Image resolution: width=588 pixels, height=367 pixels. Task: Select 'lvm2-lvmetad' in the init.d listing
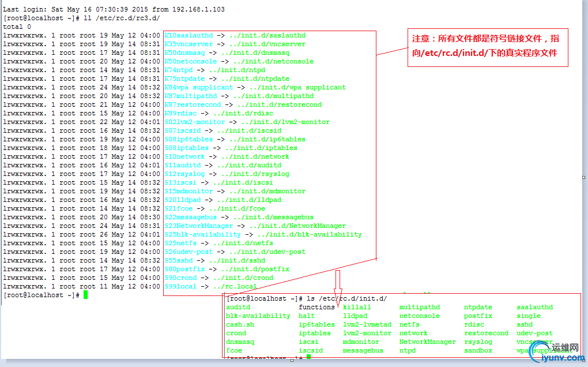(x=367, y=324)
